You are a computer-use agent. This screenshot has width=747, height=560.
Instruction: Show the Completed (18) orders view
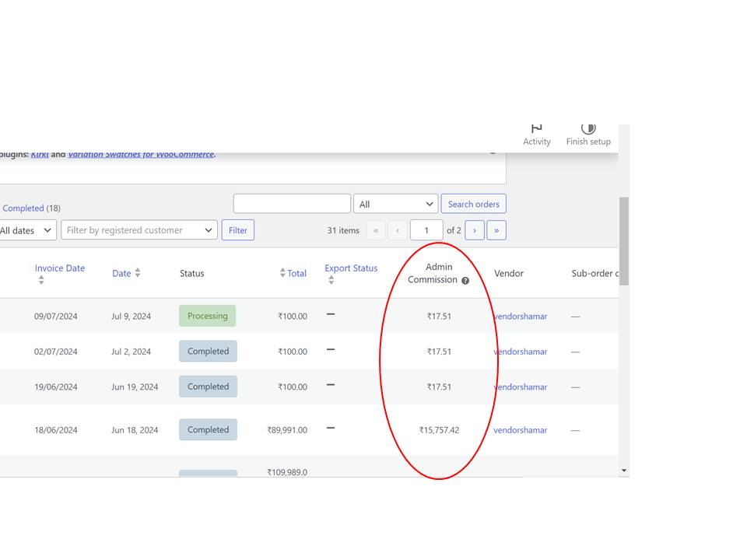[x=31, y=208]
